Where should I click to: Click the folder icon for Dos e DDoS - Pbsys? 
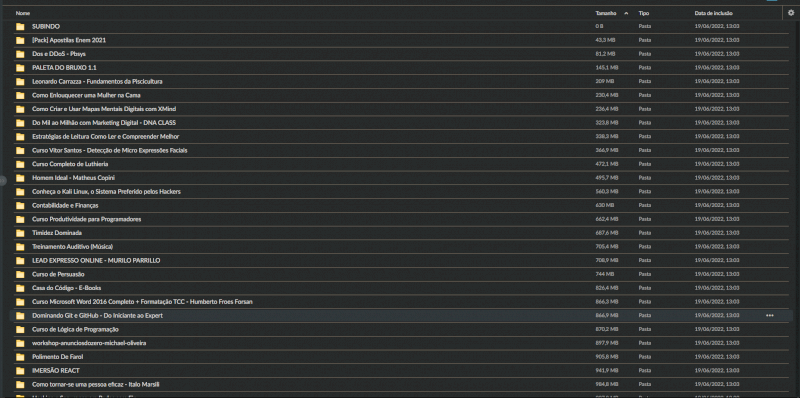pyautogui.click(x=20, y=54)
